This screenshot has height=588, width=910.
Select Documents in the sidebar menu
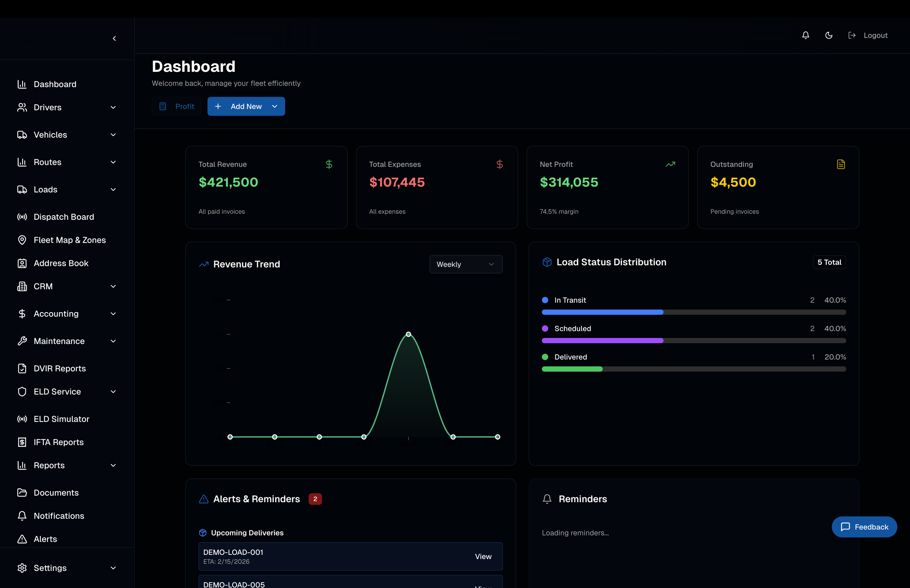[x=56, y=492]
